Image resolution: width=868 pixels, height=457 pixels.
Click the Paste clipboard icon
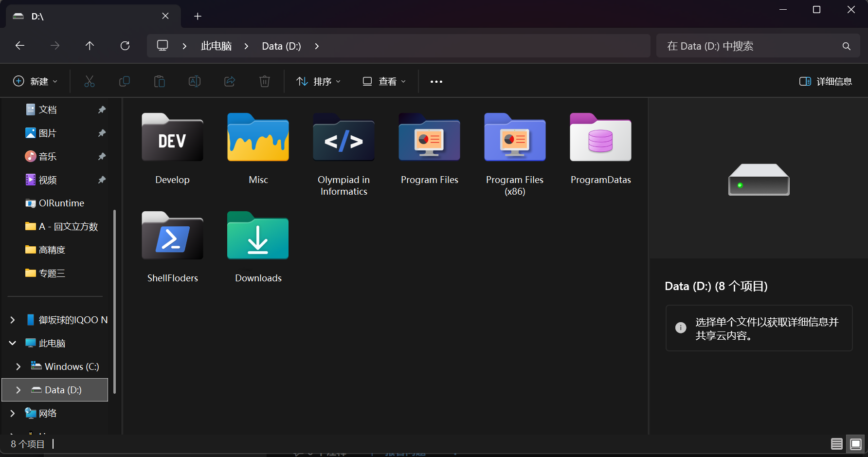(x=160, y=81)
